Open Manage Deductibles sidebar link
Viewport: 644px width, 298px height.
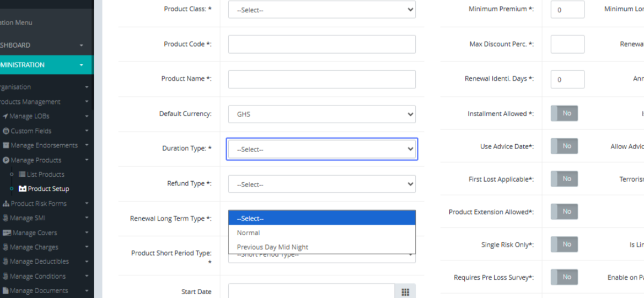[x=39, y=262]
